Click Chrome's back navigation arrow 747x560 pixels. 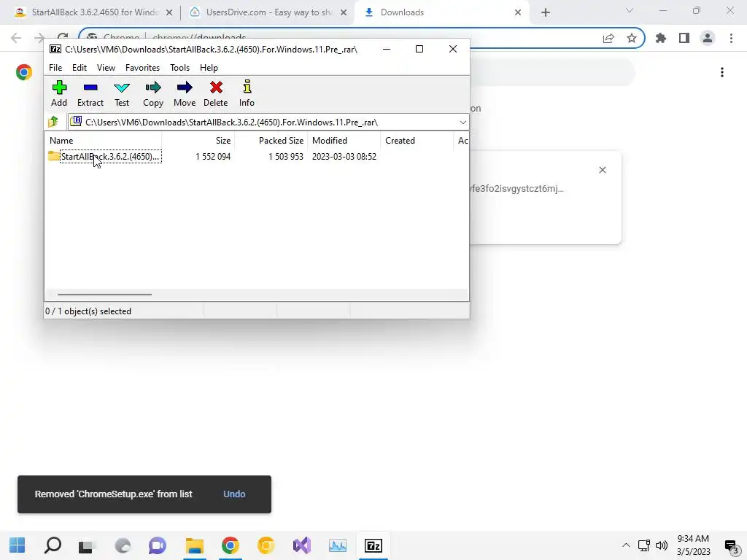16,38
